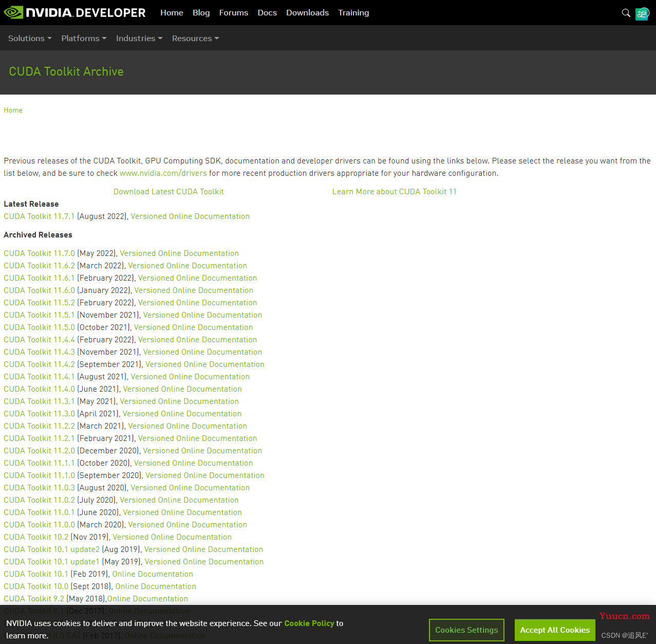Open CUDA Toolkit 11.2.2 link
656x644 pixels.
point(39,426)
